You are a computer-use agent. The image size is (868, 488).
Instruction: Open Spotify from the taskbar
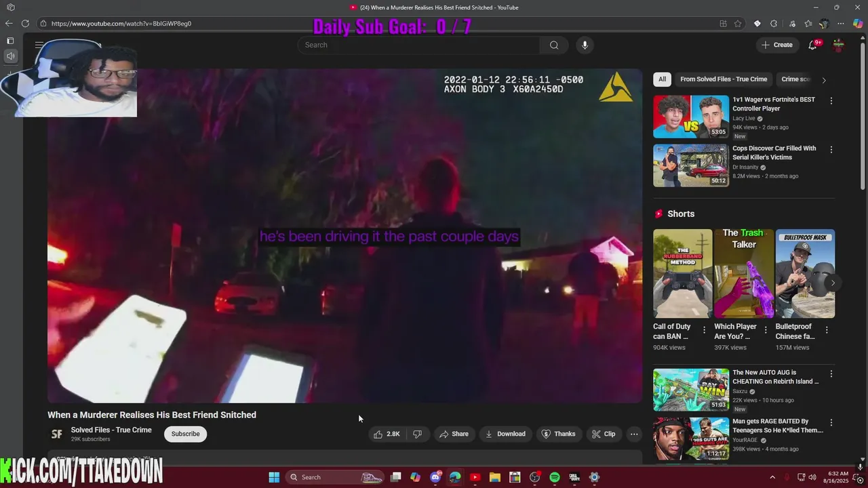[x=555, y=477]
